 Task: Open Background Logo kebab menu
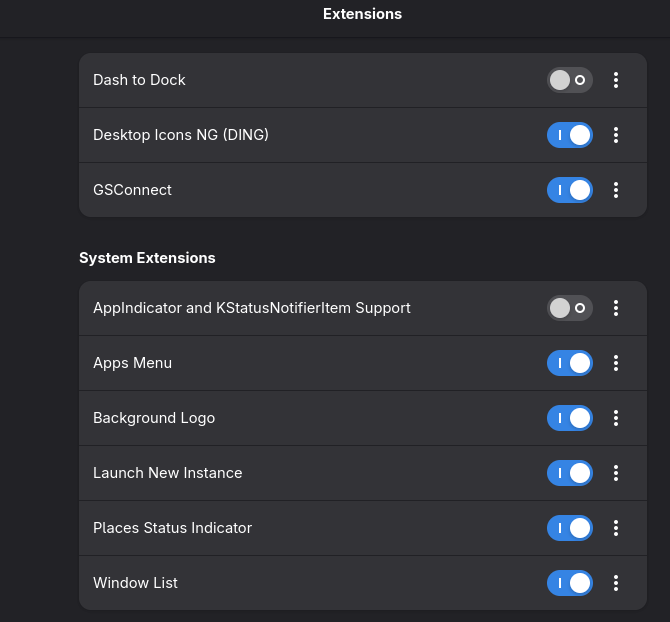click(616, 418)
